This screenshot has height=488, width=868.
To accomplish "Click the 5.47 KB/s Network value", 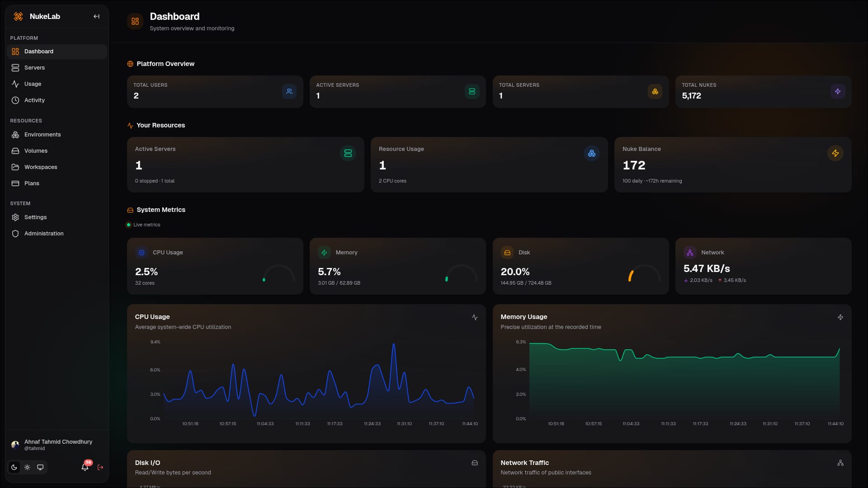I will click(707, 268).
